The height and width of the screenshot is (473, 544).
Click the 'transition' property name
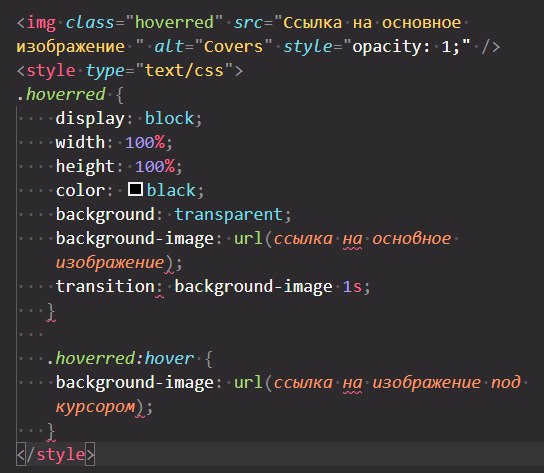tap(105, 286)
